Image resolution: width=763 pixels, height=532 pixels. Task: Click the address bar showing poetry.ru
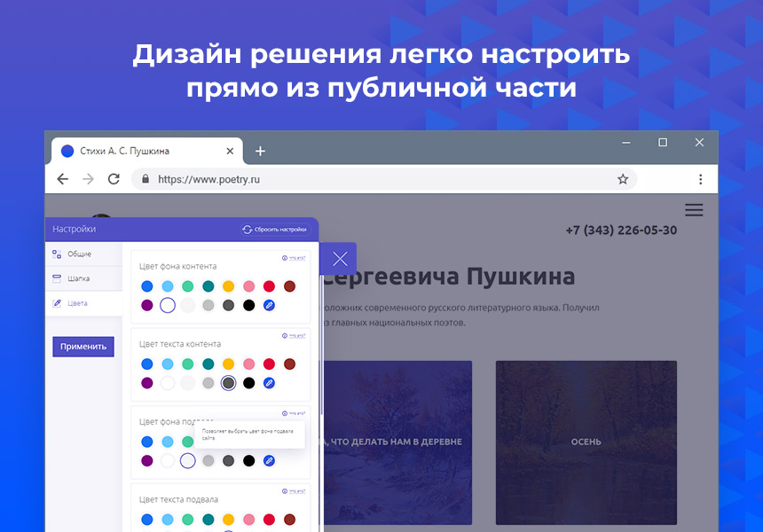pyautogui.click(x=373, y=179)
